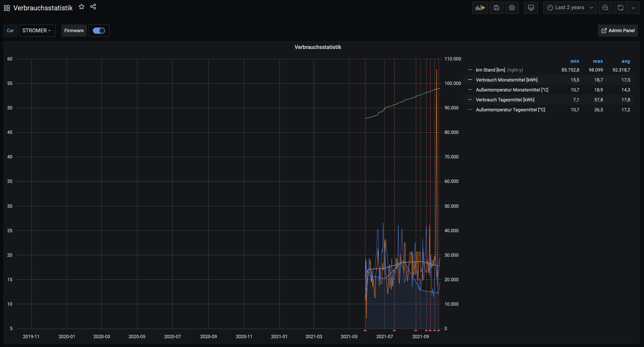Cycle view mode monitor icon

[531, 8]
